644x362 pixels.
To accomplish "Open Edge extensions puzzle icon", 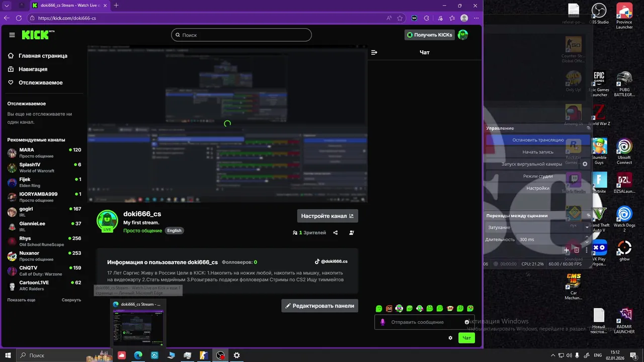I will click(427, 18).
